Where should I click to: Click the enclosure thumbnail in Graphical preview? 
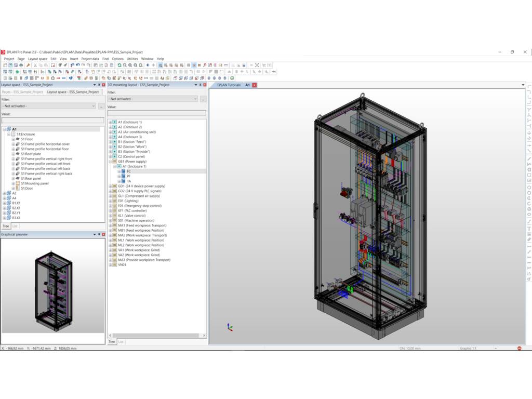point(54,291)
